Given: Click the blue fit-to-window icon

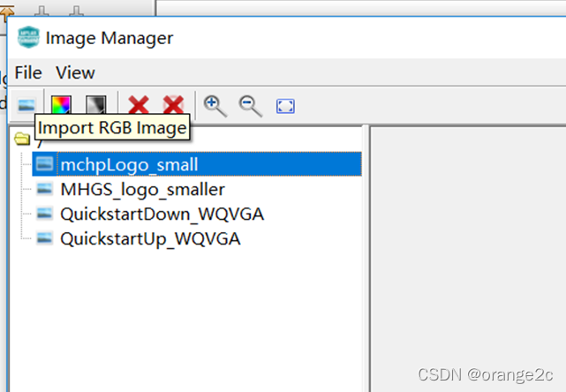Looking at the screenshot, I should [285, 106].
